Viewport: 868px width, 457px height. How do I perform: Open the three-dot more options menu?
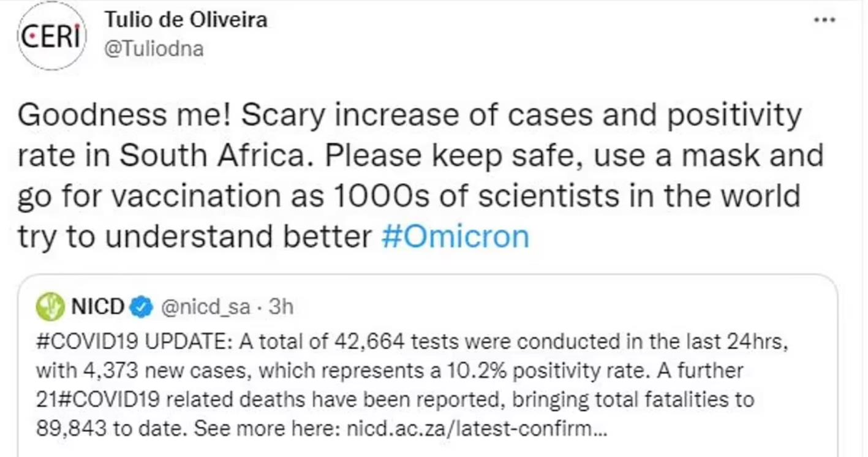[x=825, y=20]
